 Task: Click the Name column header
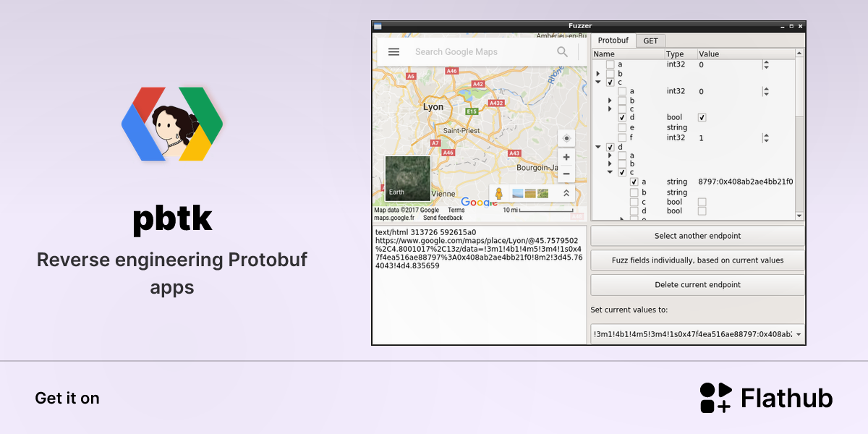pos(628,54)
